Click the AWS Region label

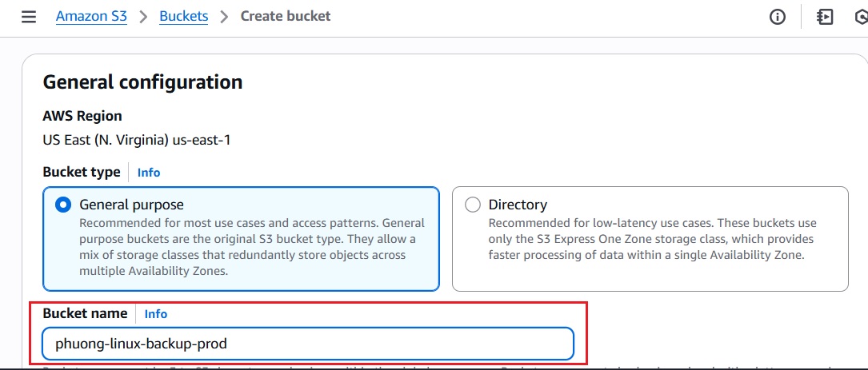pos(82,116)
